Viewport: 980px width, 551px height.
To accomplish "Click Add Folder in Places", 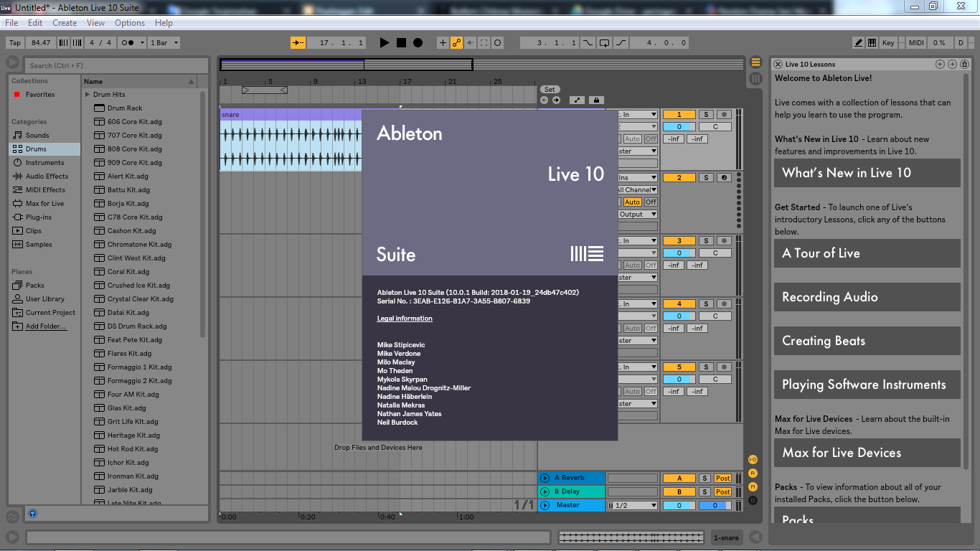I will click(x=46, y=326).
